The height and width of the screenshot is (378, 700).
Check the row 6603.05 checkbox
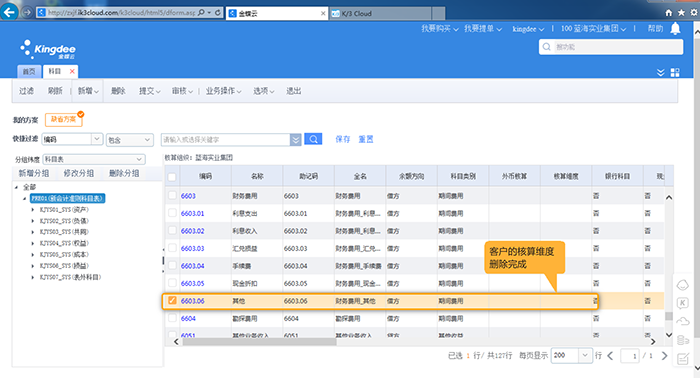172,283
